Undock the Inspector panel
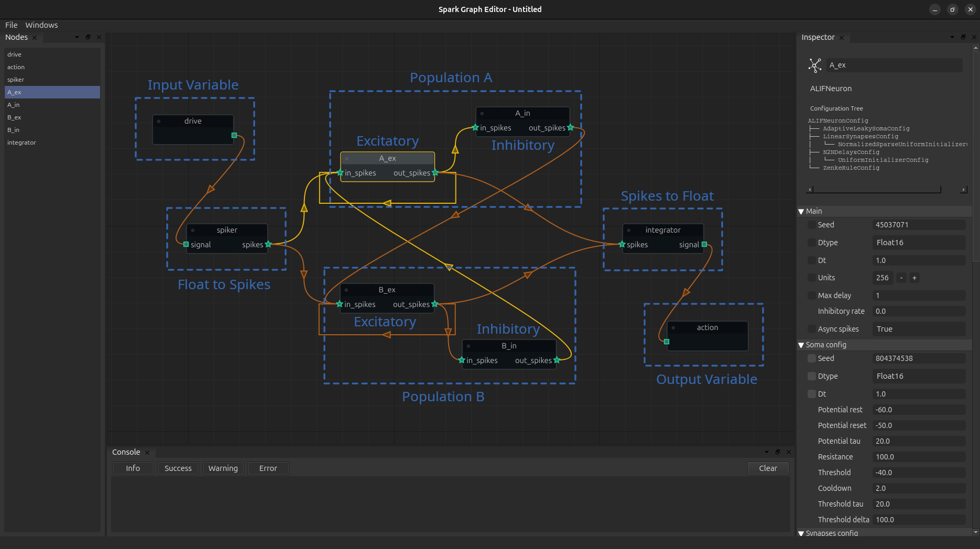The width and height of the screenshot is (980, 549). [x=963, y=37]
